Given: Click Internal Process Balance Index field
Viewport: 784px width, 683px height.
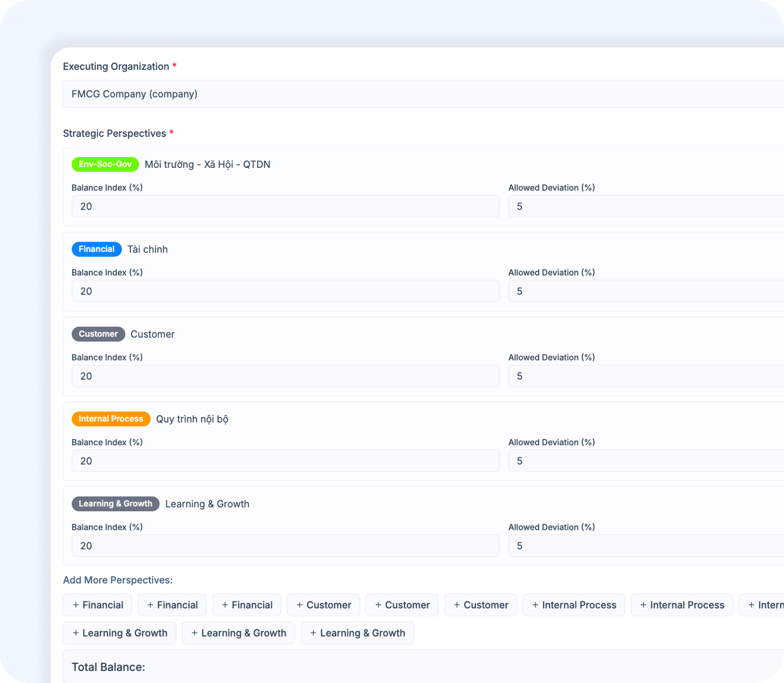Looking at the screenshot, I should [x=285, y=461].
